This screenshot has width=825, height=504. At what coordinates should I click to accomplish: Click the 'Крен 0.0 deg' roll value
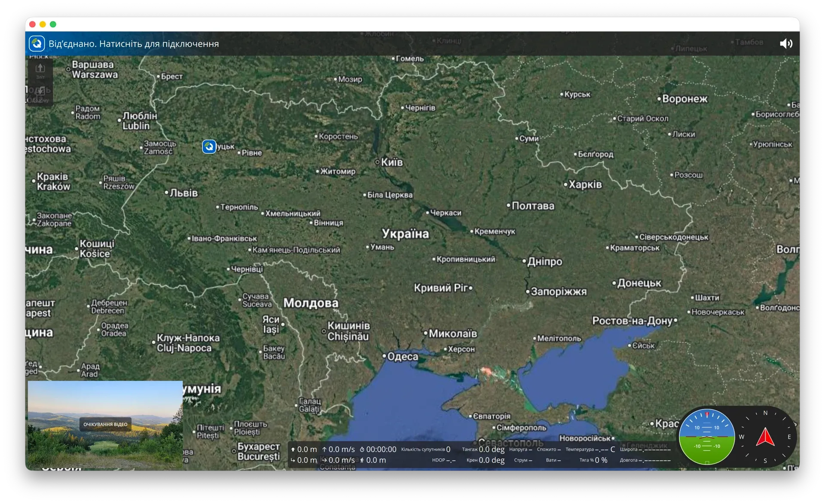coord(486,460)
